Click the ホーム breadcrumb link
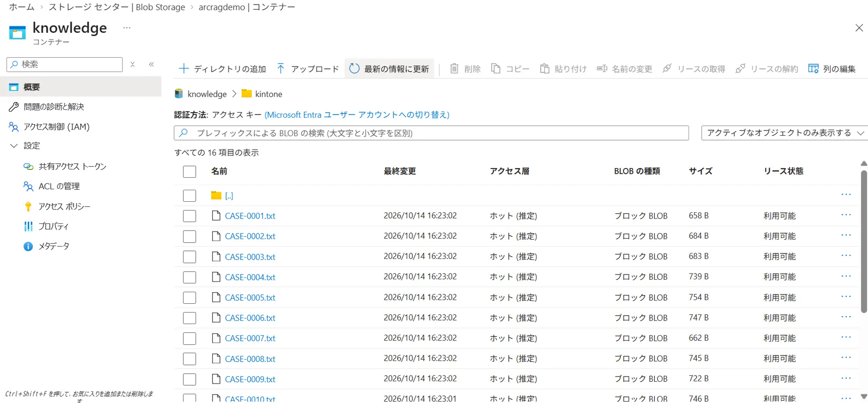The width and height of the screenshot is (868, 403). click(x=22, y=7)
